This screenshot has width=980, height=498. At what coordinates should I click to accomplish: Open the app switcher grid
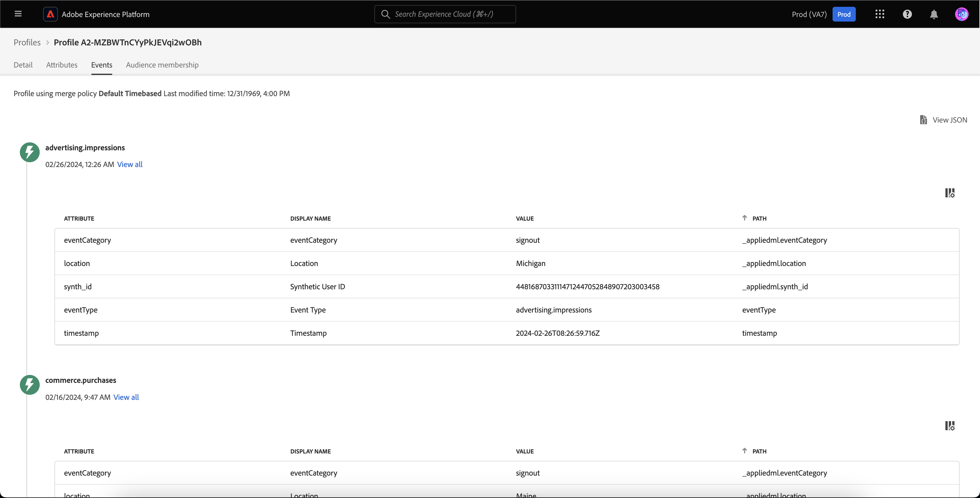880,14
